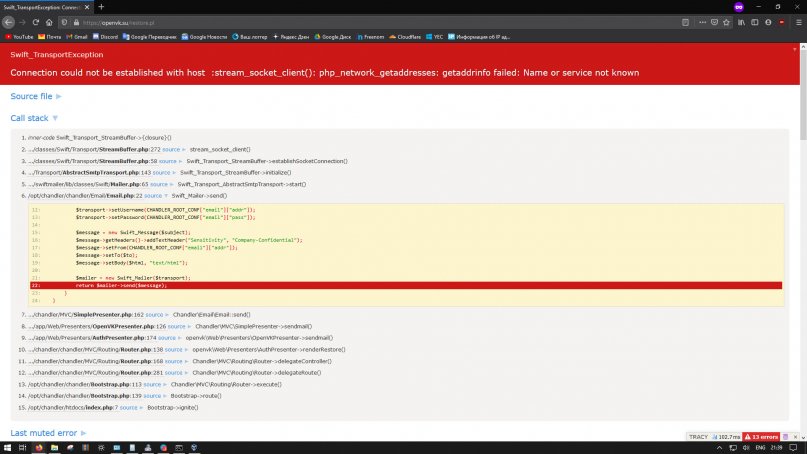Open Cloudflare bookmark
Image resolution: width=807 pixels, height=454 pixels.
pyautogui.click(x=405, y=37)
